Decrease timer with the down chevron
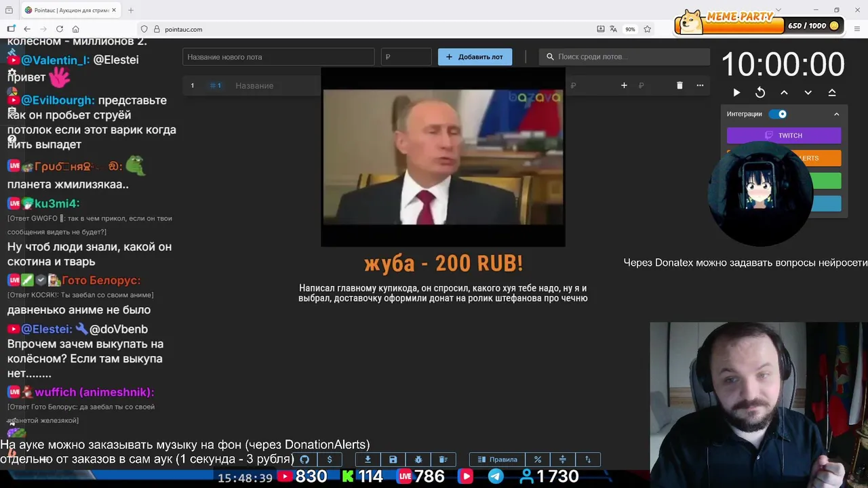Viewport: 868px width, 488px height. point(808,93)
